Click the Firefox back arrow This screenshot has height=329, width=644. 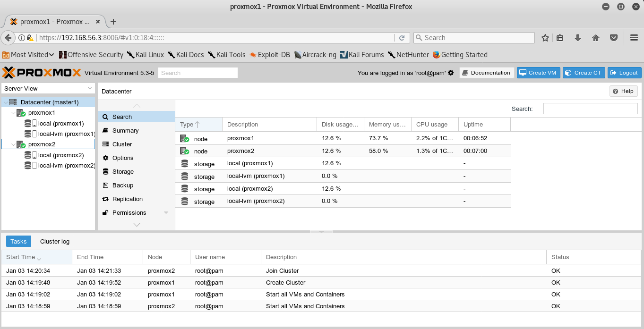coord(8,38)
